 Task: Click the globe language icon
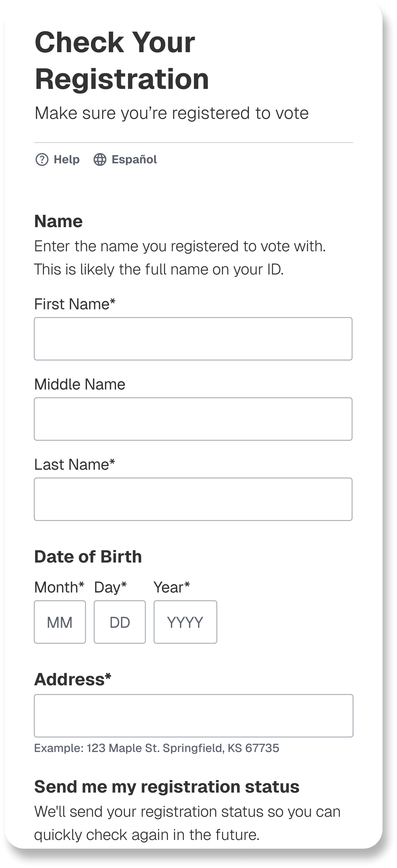tap(100, 159)
